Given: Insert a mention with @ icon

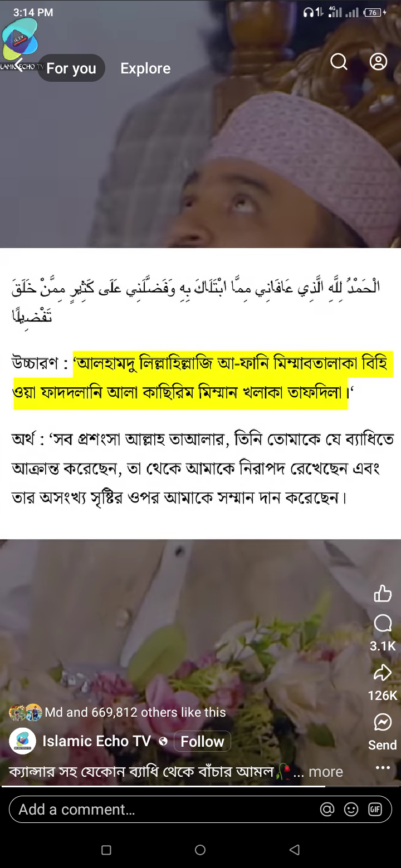Looking at the screenshot, I should [327, 809].
